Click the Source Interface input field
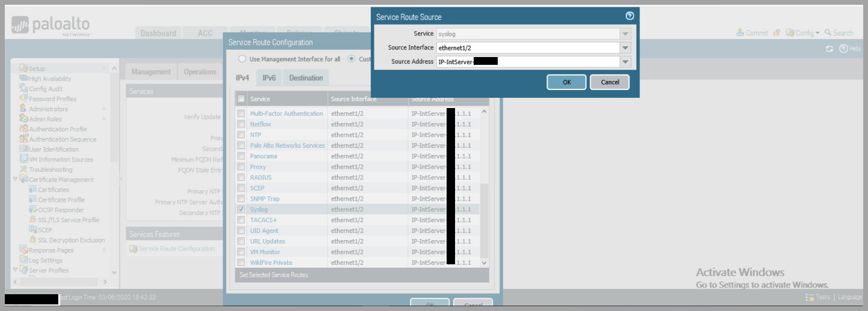This screenshot has width=868, height=311. point(528,48)
